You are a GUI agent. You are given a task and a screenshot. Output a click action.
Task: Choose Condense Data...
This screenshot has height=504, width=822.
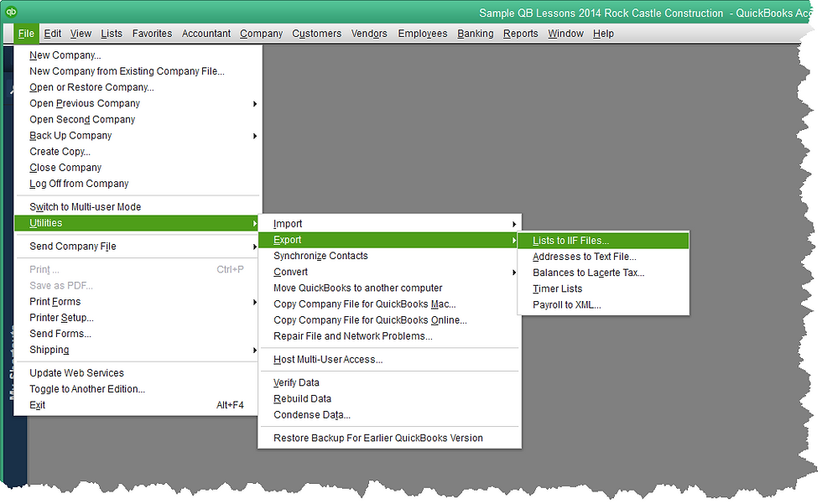tap(389, 415)
